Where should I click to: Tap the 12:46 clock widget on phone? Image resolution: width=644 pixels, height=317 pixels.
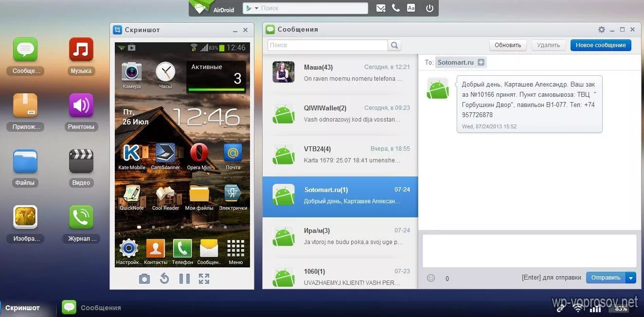(206, 117)
